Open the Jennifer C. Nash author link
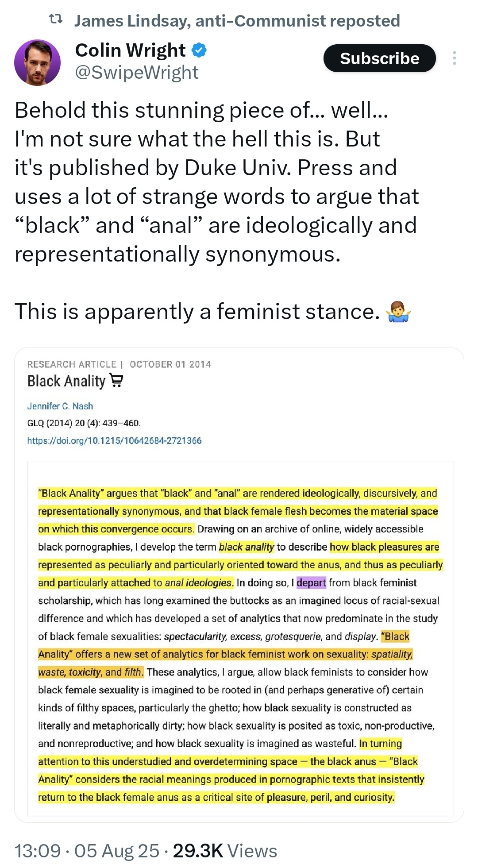Viewport: 478px width, 868px height. [x=60, y=406]
